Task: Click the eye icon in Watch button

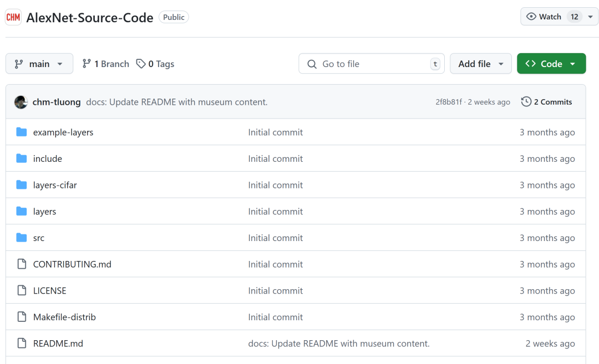Action: (531, 17)
